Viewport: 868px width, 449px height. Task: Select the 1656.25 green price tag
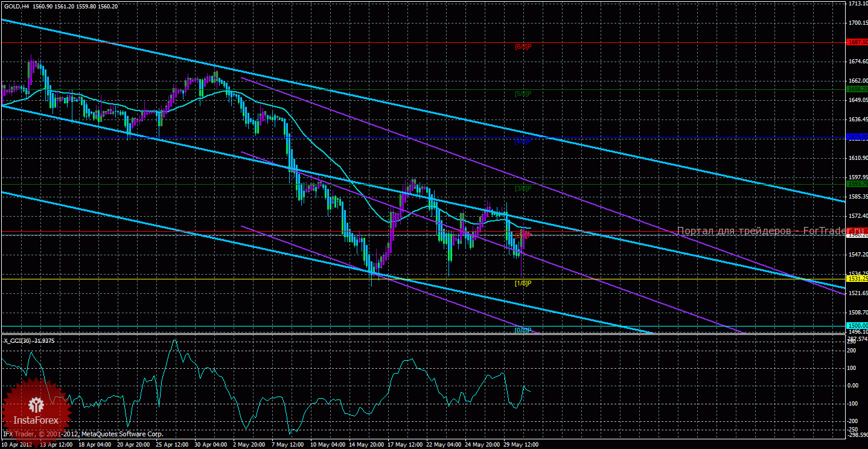point(857,89)
